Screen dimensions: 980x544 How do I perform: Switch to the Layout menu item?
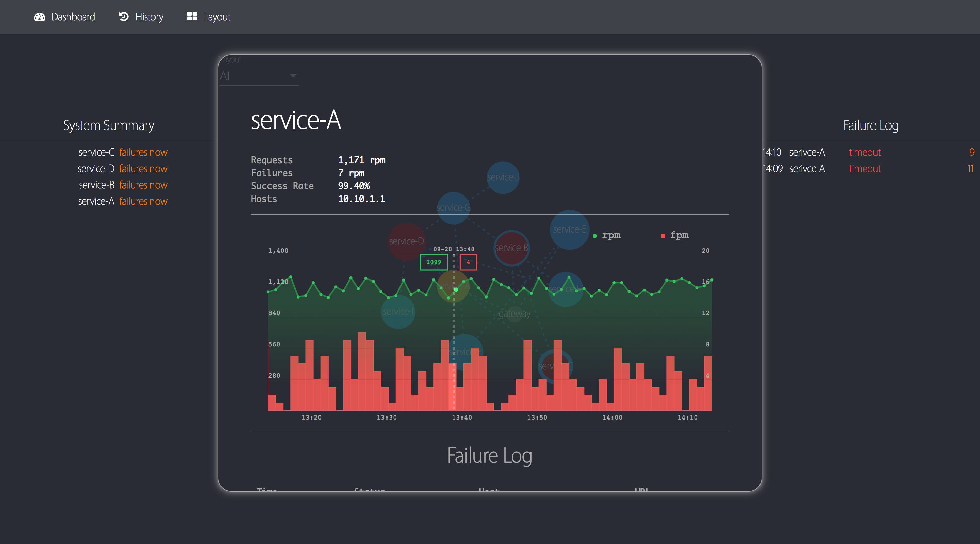click(216, 17)
